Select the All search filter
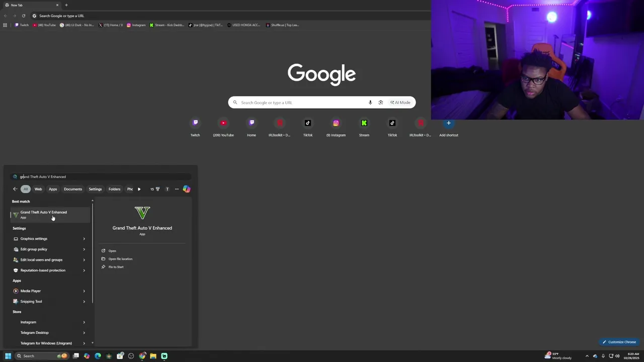Viewport: 644px width, 362px height. click(x=25, y=189)
